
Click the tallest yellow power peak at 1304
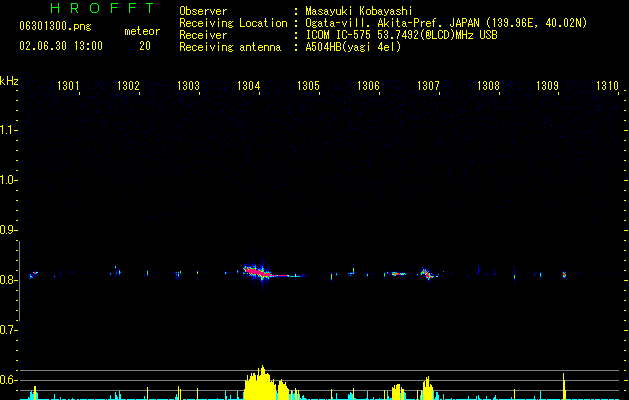point(262,382)
